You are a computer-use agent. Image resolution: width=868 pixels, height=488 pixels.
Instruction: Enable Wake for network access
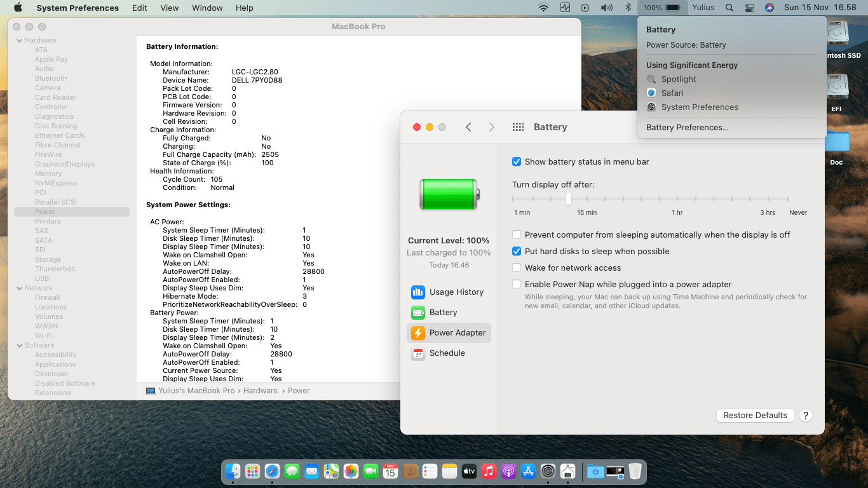click(517, 268)
